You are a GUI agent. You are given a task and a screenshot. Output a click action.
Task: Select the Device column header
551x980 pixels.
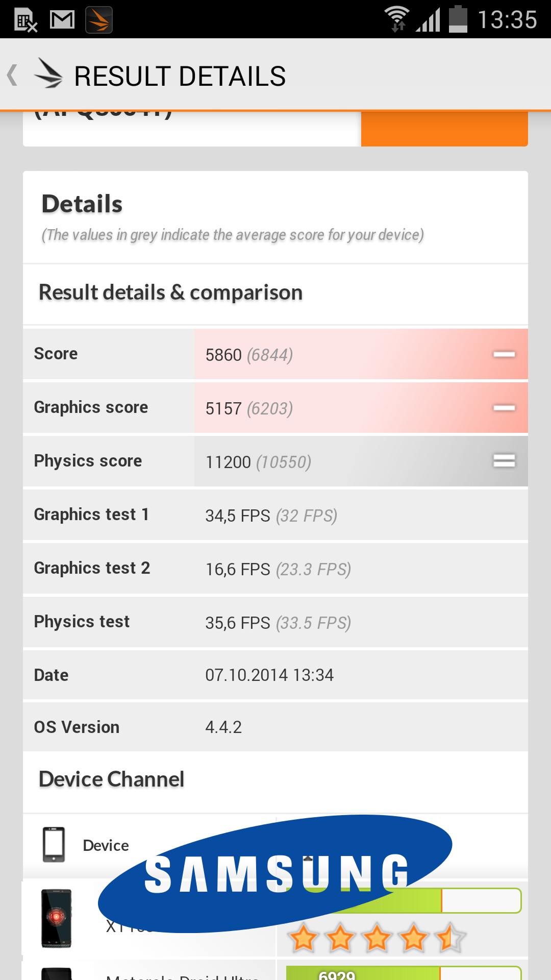106,845
